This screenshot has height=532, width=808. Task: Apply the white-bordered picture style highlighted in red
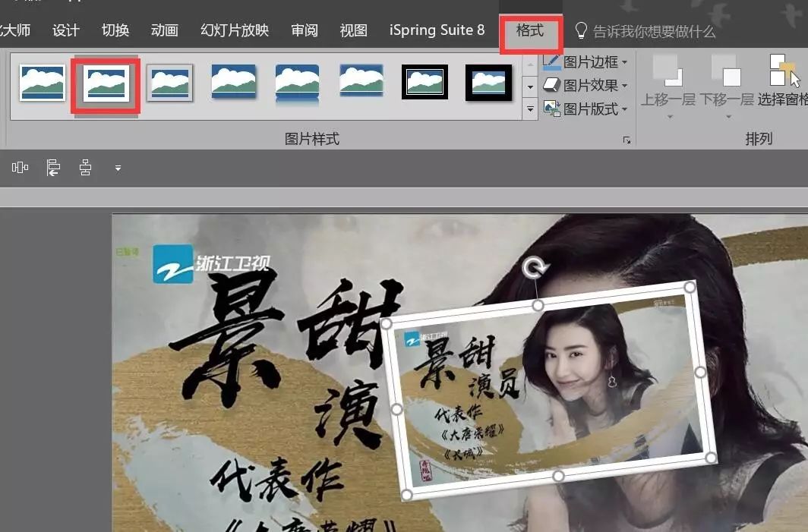106,84
